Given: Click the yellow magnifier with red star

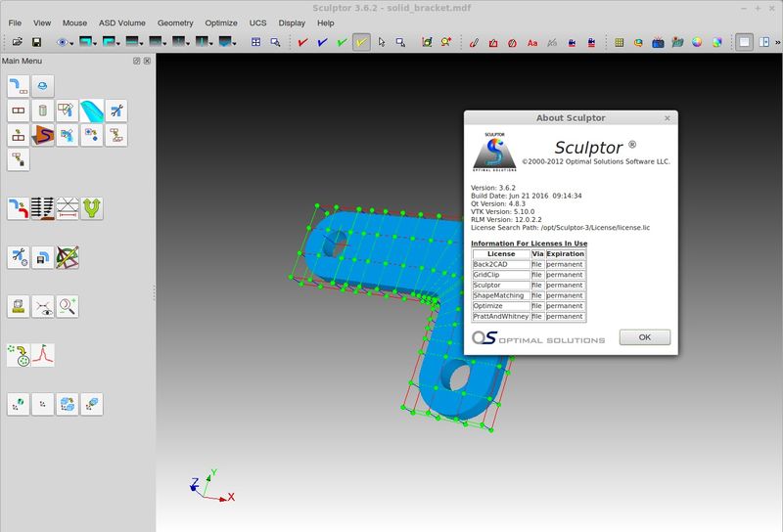Looking at the screenshot, I should coord(446,42).
